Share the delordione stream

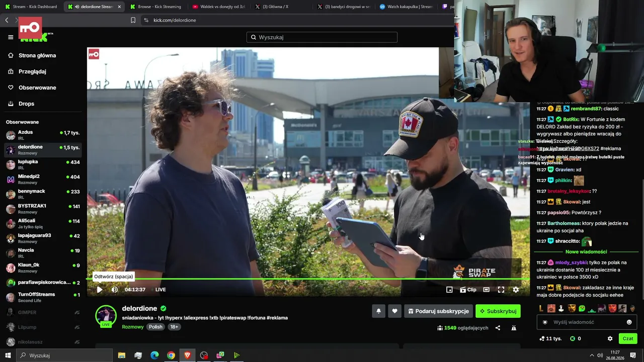point(498,328)
